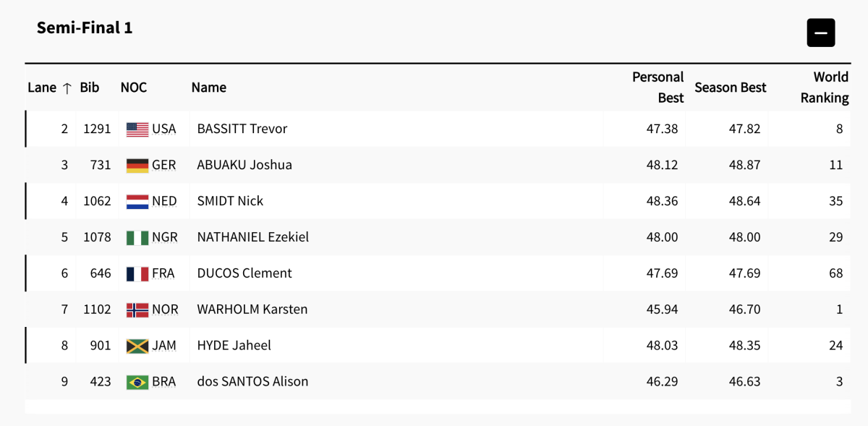The image size is (868, 426).
Task: Click the USA flag icon
Action: (x=137, y=129)
